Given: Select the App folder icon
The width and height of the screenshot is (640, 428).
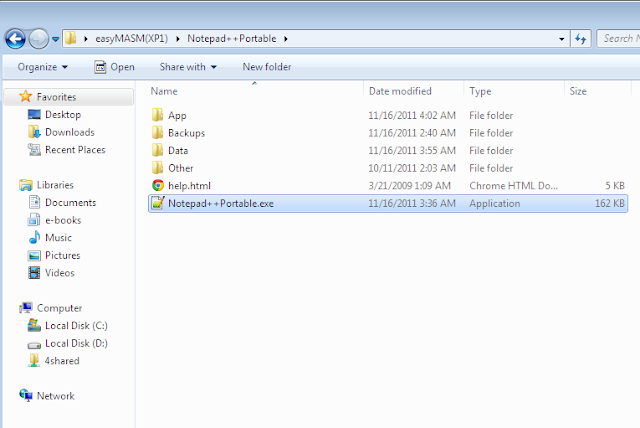Looking at the screenshot, I should tap(158, 115).
